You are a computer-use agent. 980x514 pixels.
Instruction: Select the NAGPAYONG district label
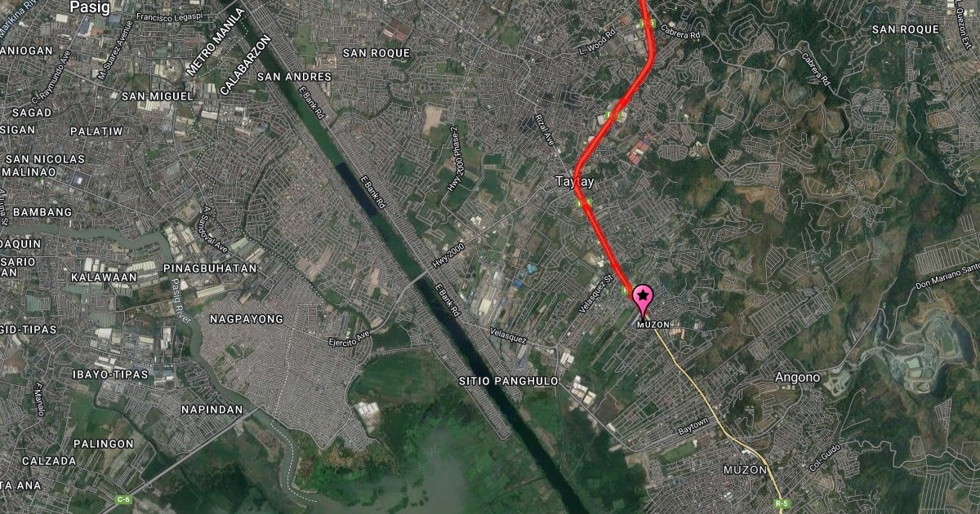tap(247, 318)
